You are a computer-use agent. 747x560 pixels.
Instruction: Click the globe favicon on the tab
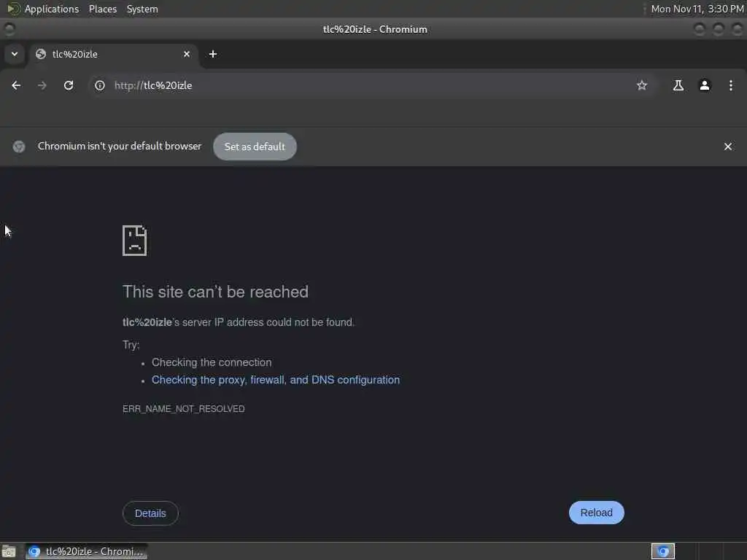(x=41, y=54)
